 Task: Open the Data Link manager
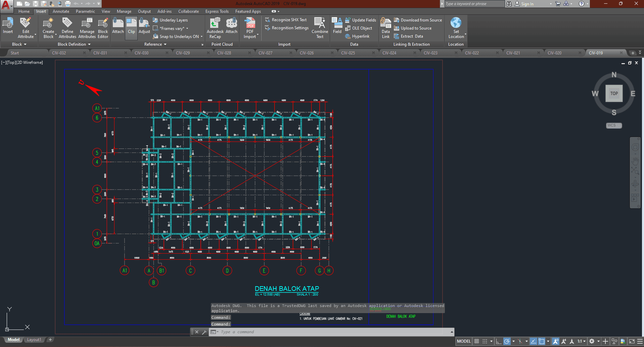(x=385, y=28)
